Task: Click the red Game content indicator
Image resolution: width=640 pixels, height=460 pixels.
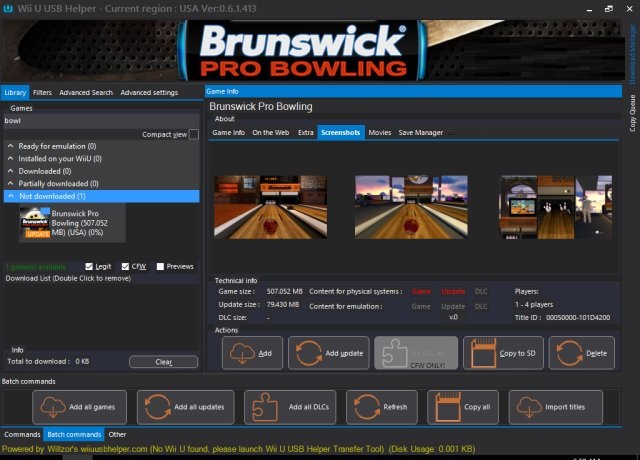Action: (421, 291)
